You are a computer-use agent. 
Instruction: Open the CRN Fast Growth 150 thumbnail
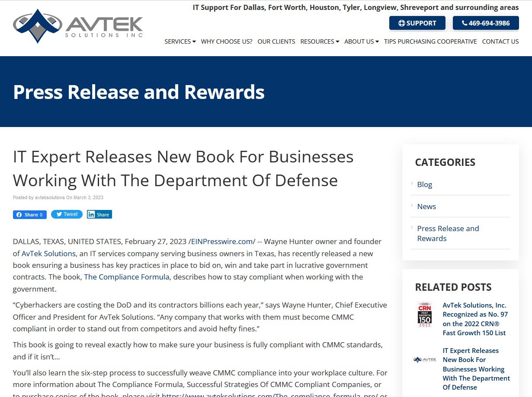point(424,314)
